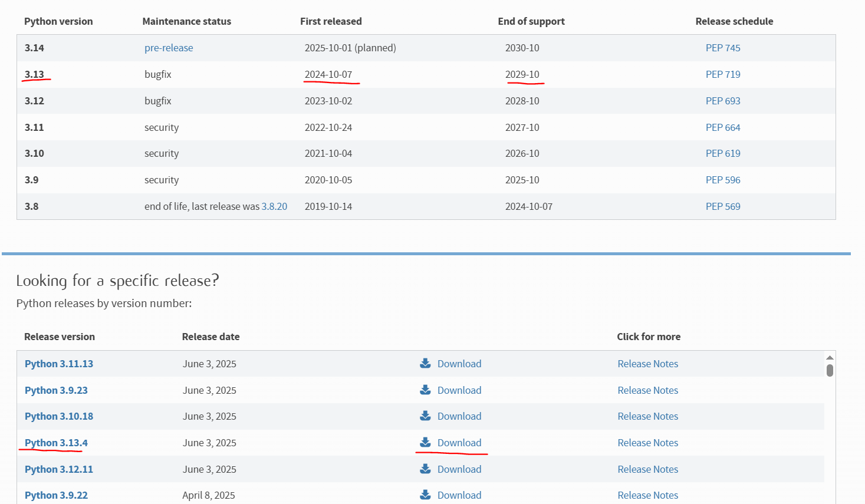This screenshot has width=865, height=504.
Task: Click the download icon for Python 3.11.13
Action: (425, 363)
